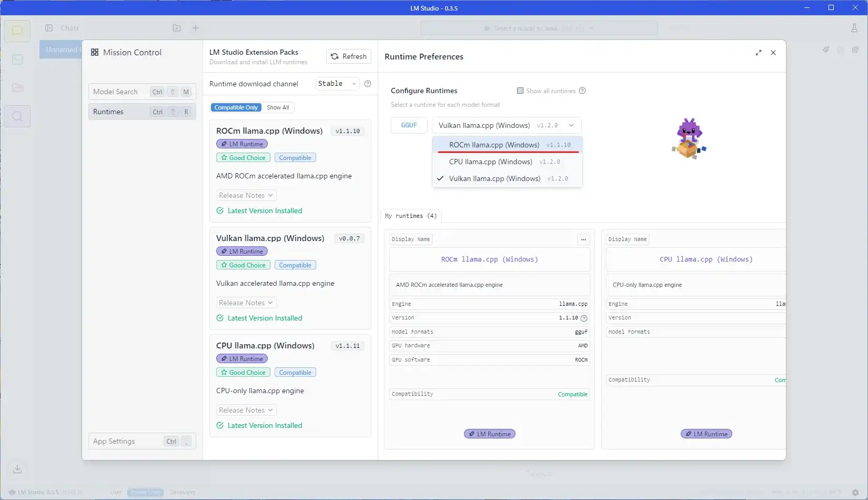Switch the filter to Show All
This screenshot has width=868, height=500.
(x=278, y=107)
